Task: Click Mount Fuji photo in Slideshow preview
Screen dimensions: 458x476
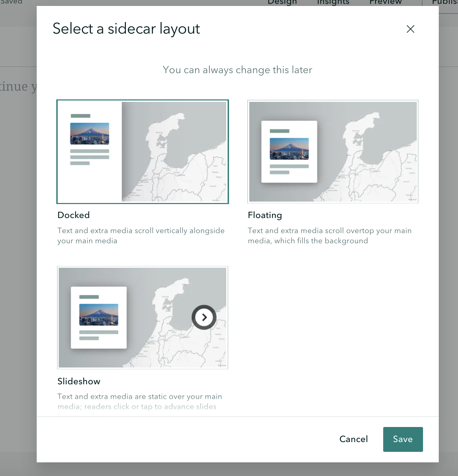Action: coord(99,315)
